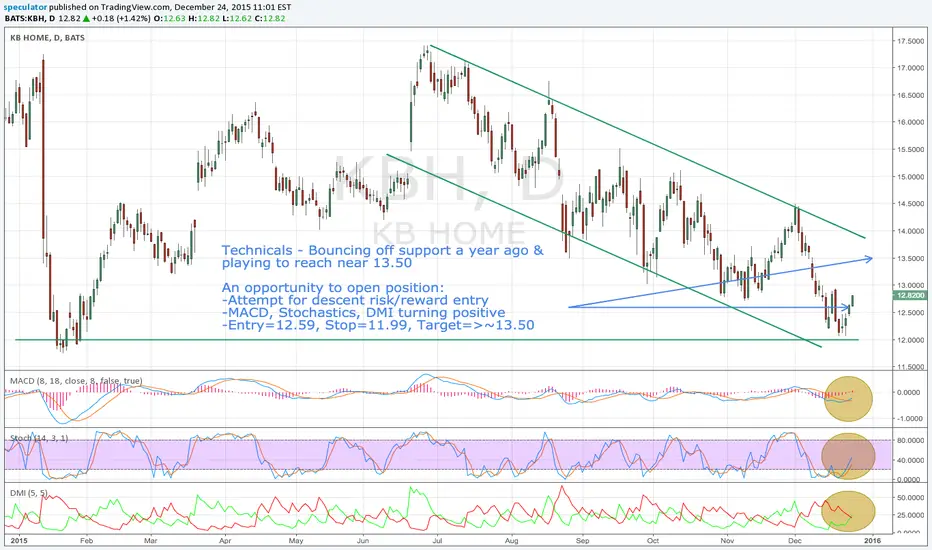Click the Oct label on time axis
This screenshot has height=550, width=932.
(x=653, y=541)
